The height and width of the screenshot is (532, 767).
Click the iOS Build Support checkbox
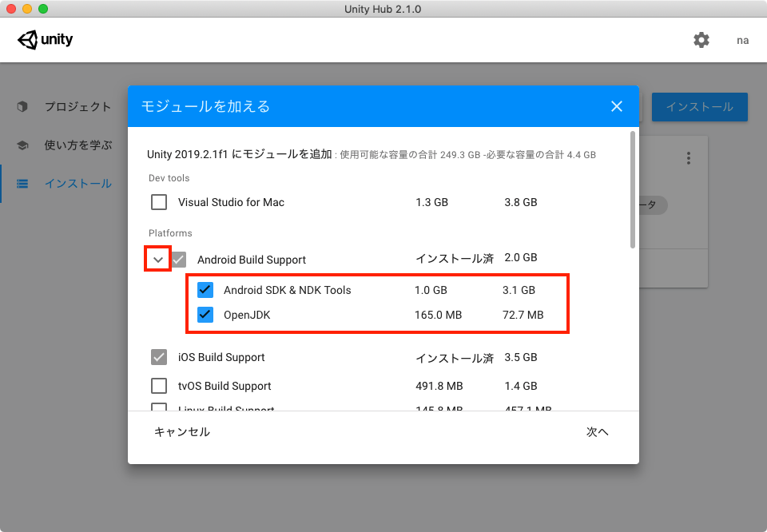pyautogui.click(x=159, y=357)
